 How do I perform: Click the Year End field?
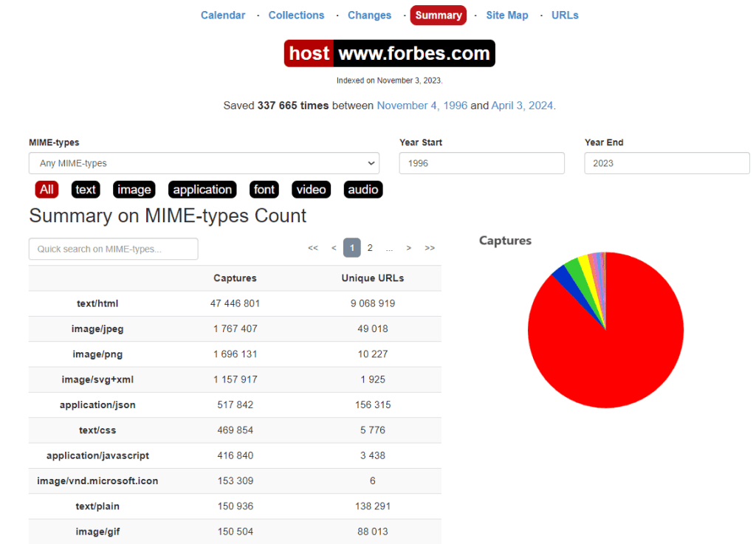point(667,163)
